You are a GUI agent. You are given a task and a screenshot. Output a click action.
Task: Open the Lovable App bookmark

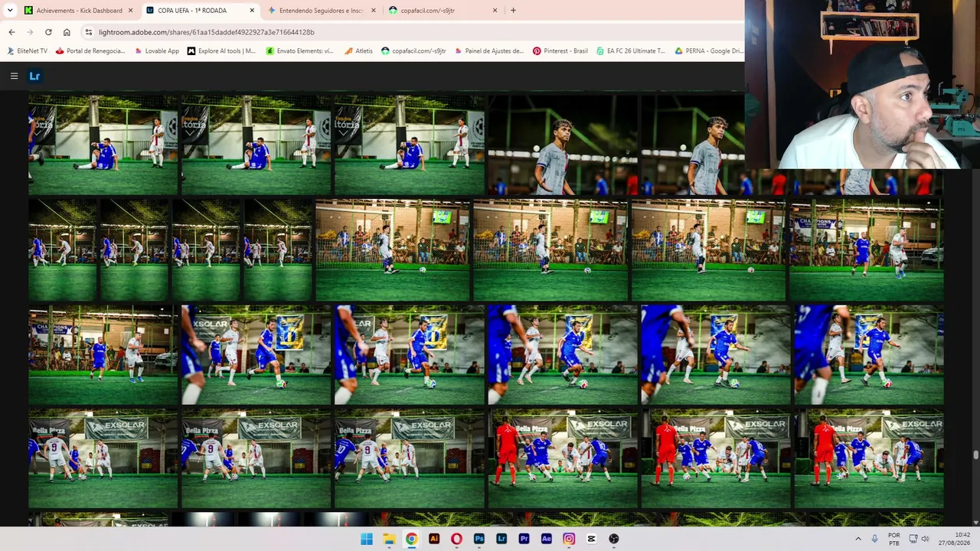click(156, 51)
